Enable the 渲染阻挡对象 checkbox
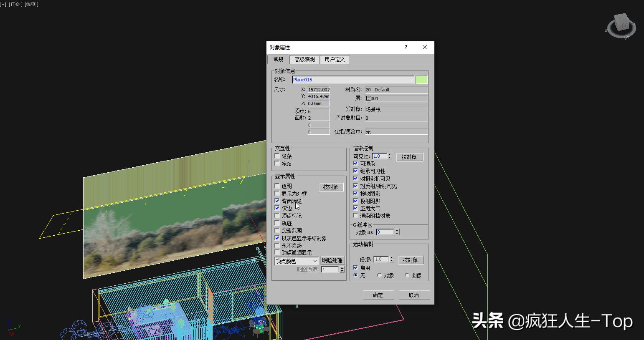 click(x=356, y=216)
